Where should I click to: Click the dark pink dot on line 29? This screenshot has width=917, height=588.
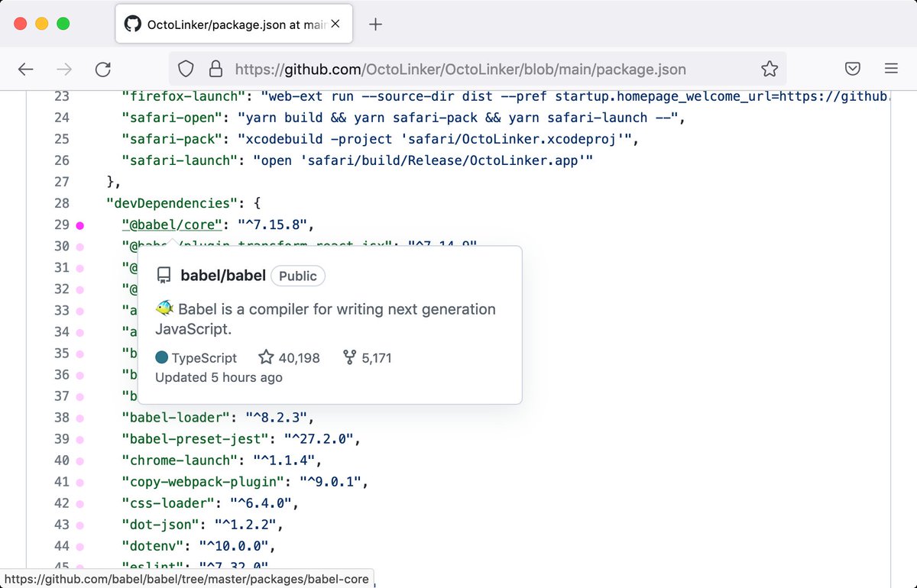coord(80,225)
